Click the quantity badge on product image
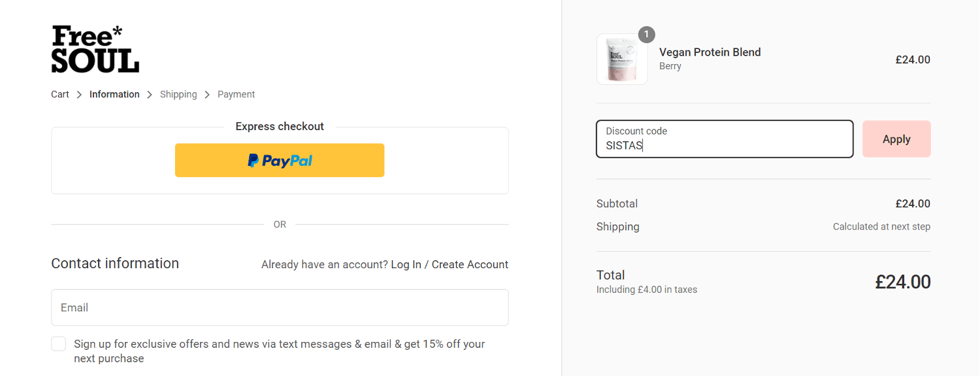 [647, 35]
